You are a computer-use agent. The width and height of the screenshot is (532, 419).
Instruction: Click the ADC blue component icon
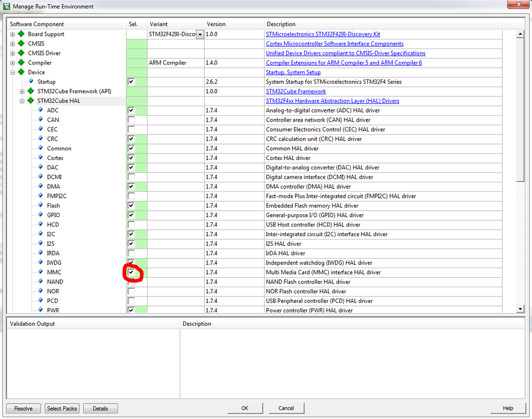tap(40, 110)
